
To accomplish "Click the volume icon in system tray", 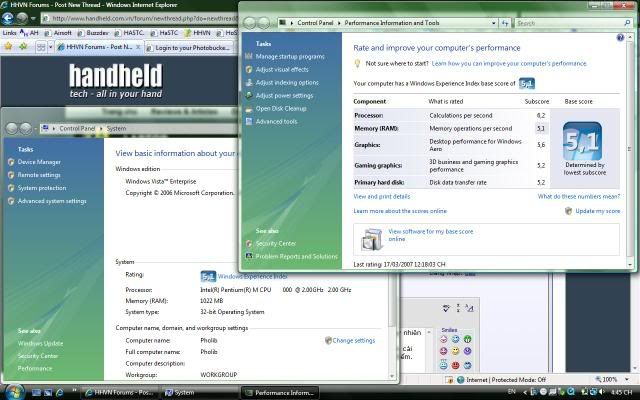I will click(602, 392).
